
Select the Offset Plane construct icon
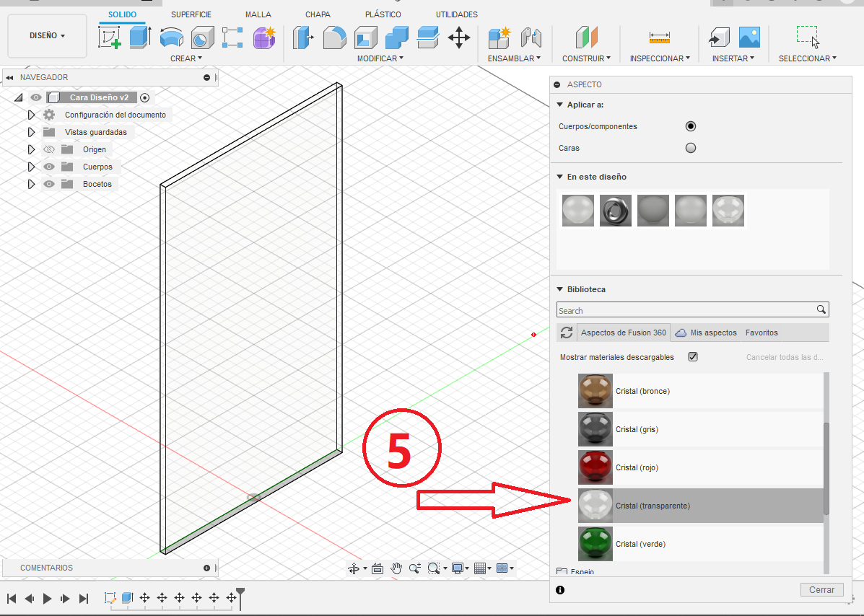pos(586,38)
